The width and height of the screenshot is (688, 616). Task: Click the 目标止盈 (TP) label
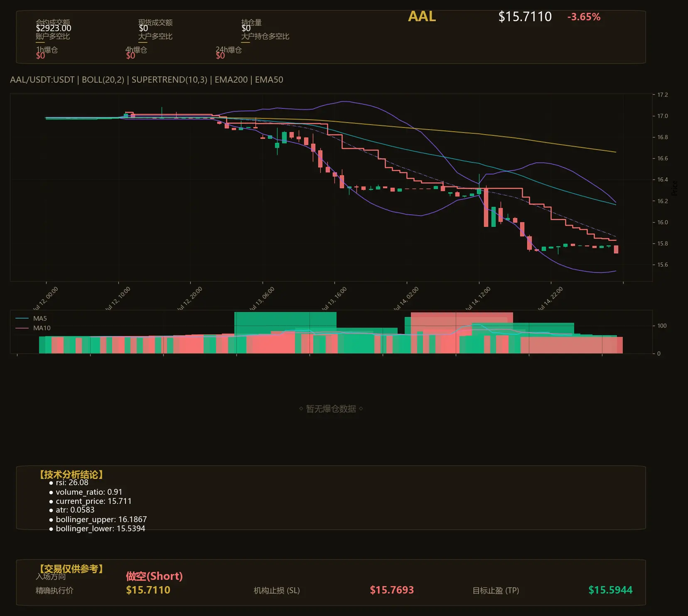point(496,591)
